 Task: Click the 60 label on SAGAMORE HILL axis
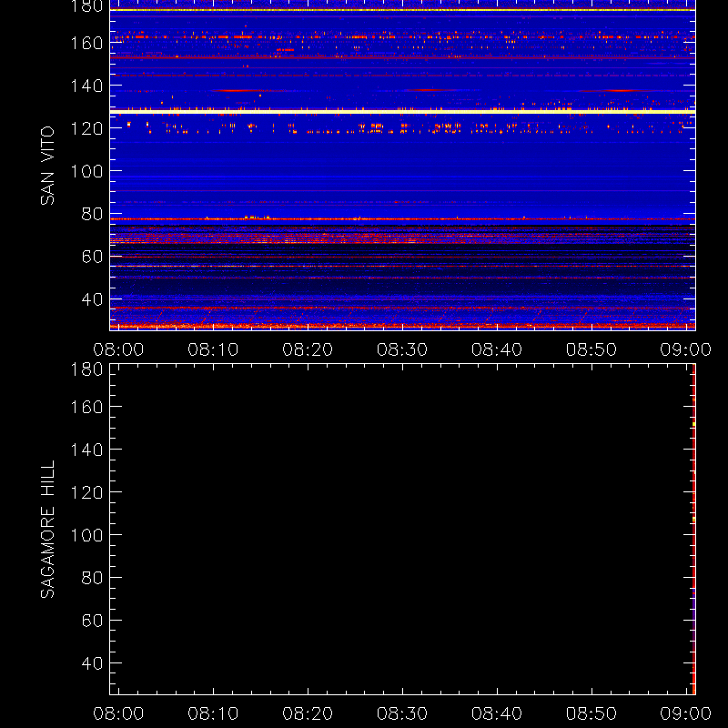(92, 621)
